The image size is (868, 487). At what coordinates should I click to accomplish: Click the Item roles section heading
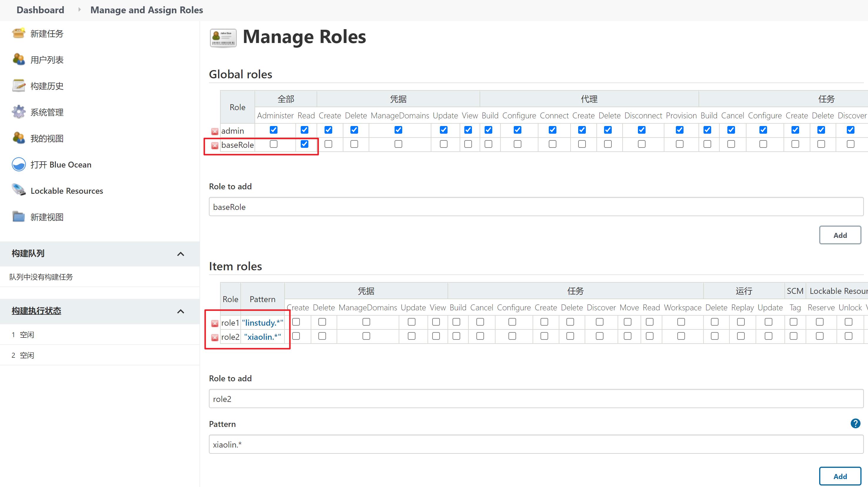click(x=235, y=266)
